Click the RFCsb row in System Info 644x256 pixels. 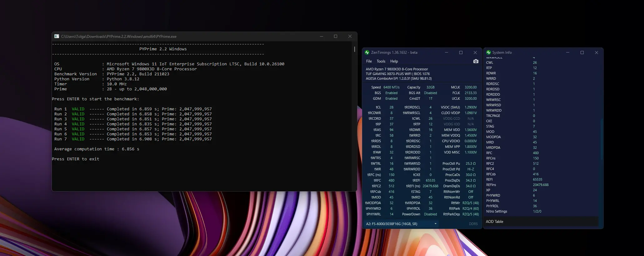pyautogui.click(x=541, y=174)
